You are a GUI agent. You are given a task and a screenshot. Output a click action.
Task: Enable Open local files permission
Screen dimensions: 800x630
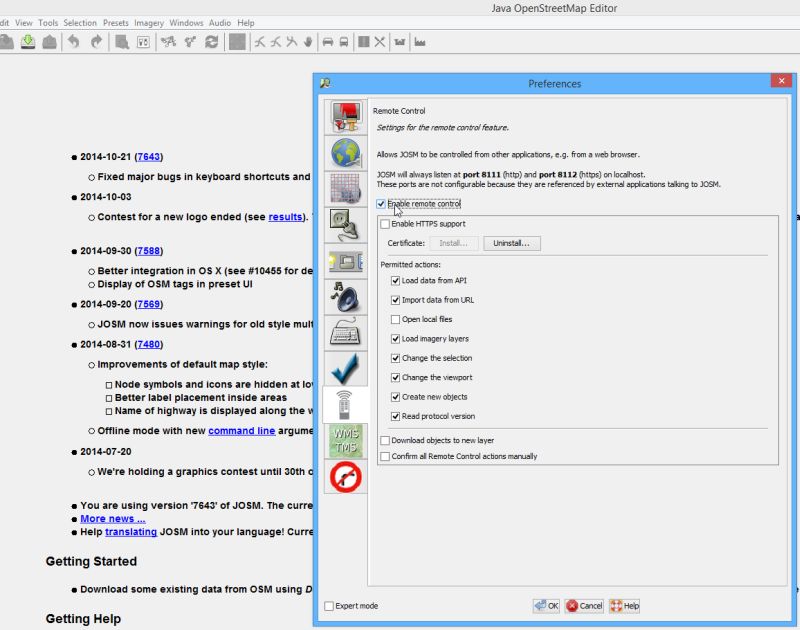395,319
